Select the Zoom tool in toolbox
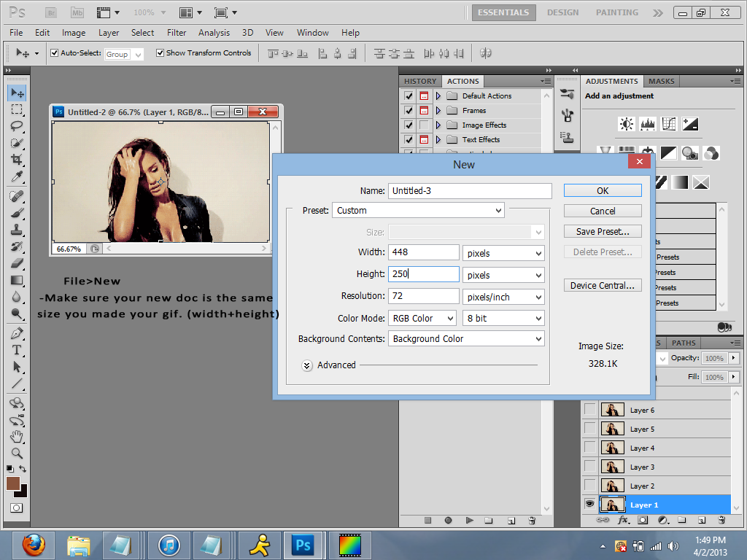The image size is (747, 560). pos(17,453)
